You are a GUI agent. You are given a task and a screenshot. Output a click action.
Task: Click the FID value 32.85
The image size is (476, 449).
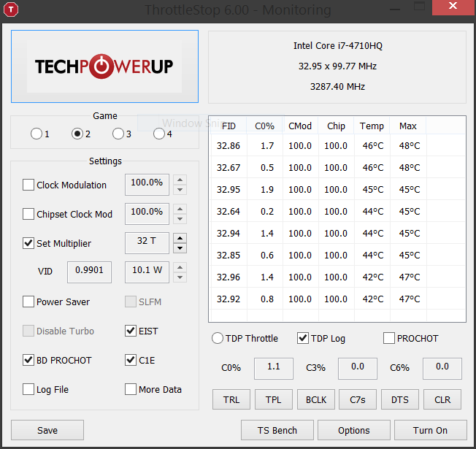[229, 255]
